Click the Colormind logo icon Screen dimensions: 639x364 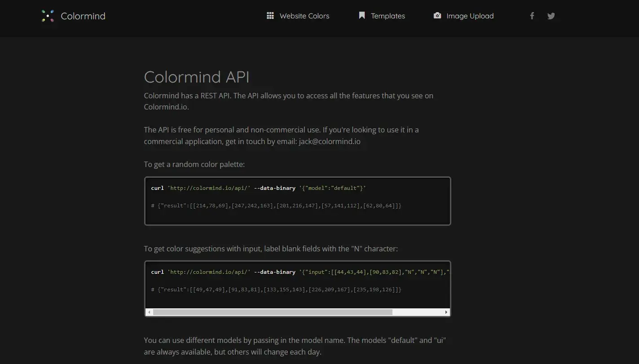tap(48, 16)
